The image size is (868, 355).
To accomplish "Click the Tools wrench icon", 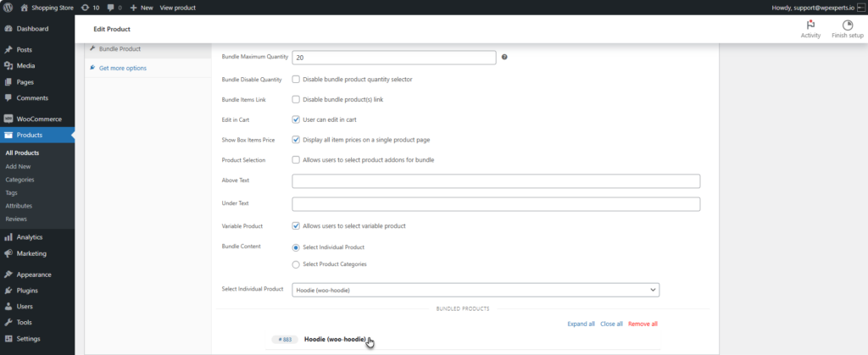I will coord(8,322).
